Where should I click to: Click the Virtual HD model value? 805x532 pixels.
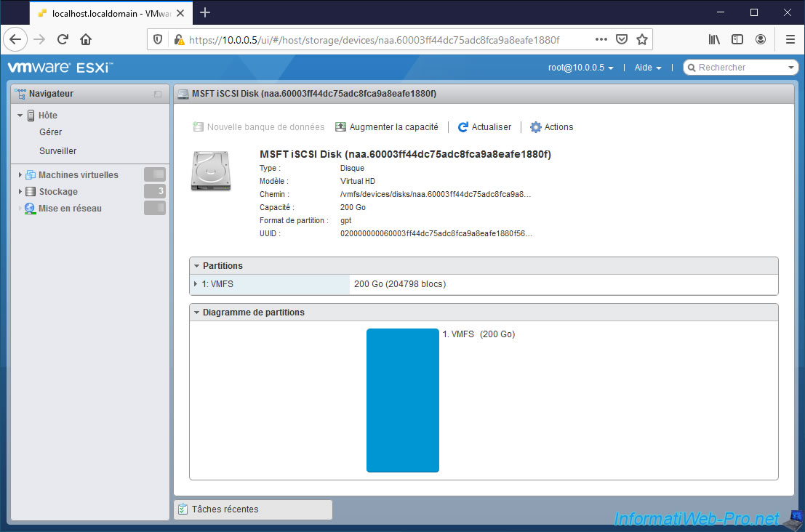358,181
